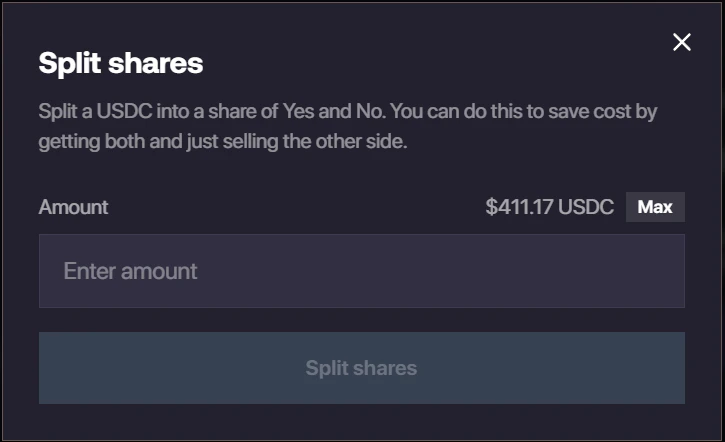The image size is (725, 442).
Task: Dismiss the dialog with the X icon
Action: tap(682, 42)
